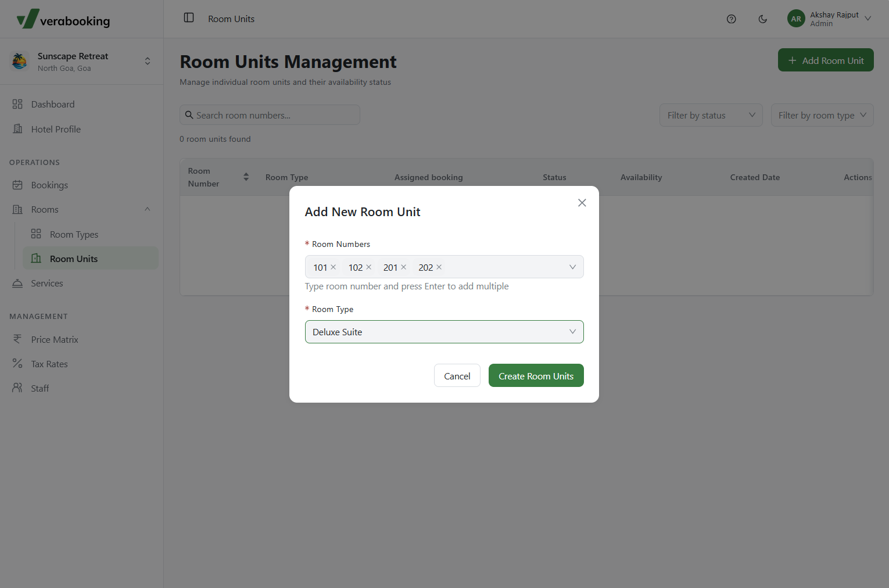This screenshot has height=588, width=889.
Task: Click the Status column header
Action: [554, 177]
